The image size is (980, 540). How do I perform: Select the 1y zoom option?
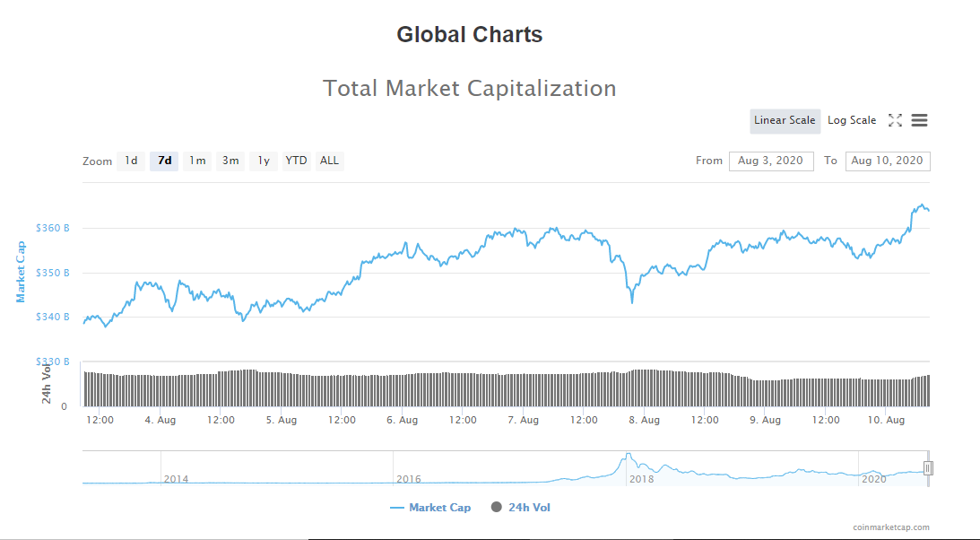pos(264,161)
